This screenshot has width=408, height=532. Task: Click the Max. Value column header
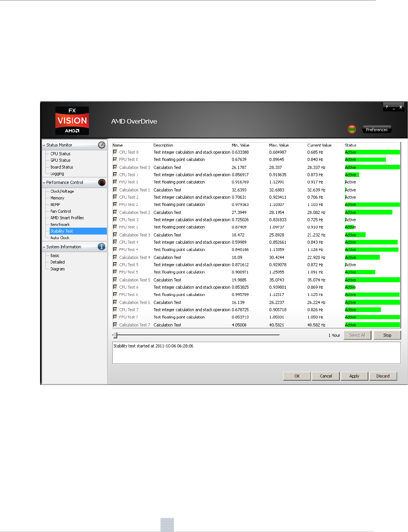pos(279,145)
